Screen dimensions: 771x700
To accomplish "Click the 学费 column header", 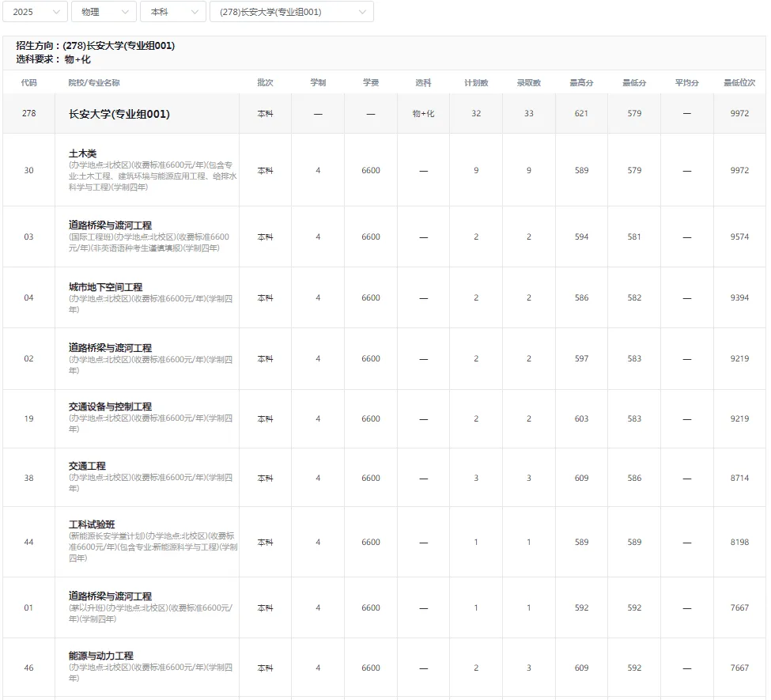I will [371, 82].
